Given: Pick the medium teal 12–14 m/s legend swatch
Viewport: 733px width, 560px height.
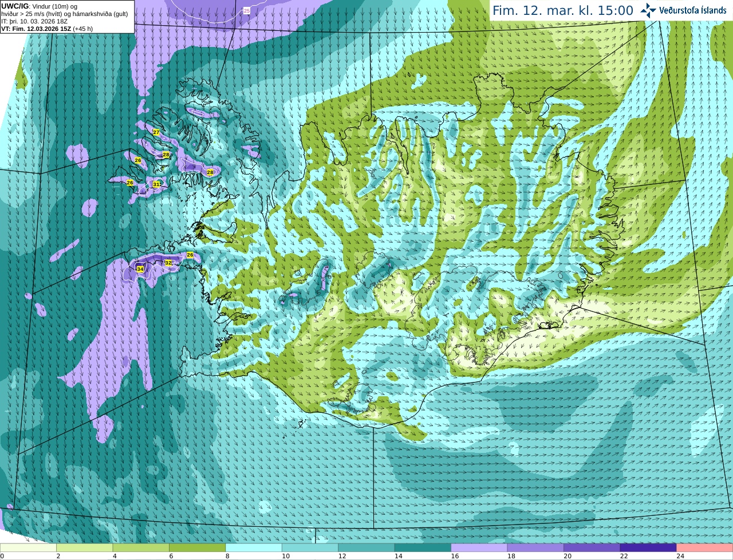Looking at the screenshot, I should click(x=366, y=547).
